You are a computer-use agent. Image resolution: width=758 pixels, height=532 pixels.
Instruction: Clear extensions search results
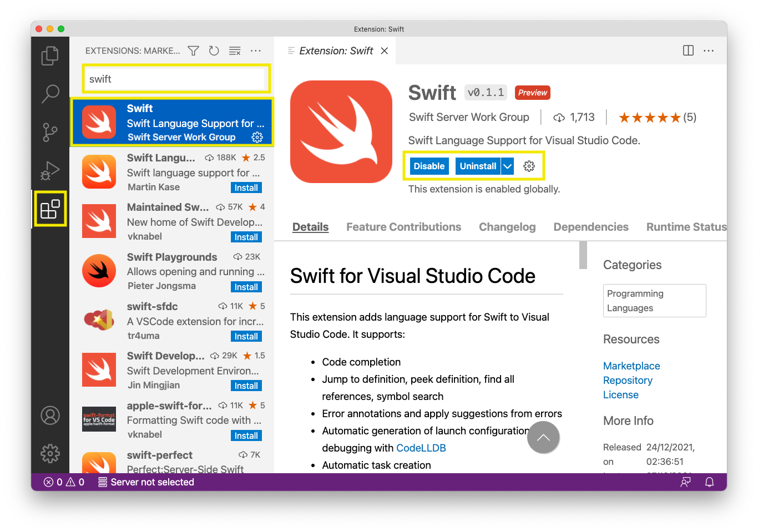[x=235, y=51]
